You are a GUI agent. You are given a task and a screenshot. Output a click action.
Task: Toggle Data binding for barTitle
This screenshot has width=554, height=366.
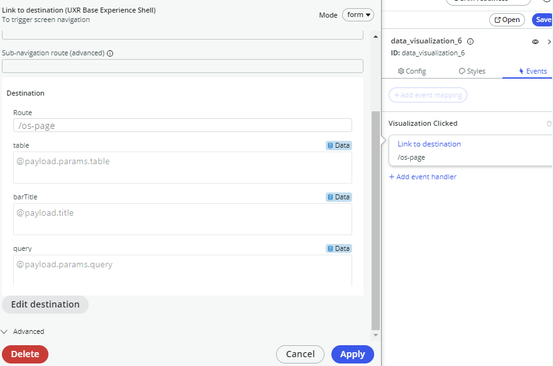pos(338,197)
